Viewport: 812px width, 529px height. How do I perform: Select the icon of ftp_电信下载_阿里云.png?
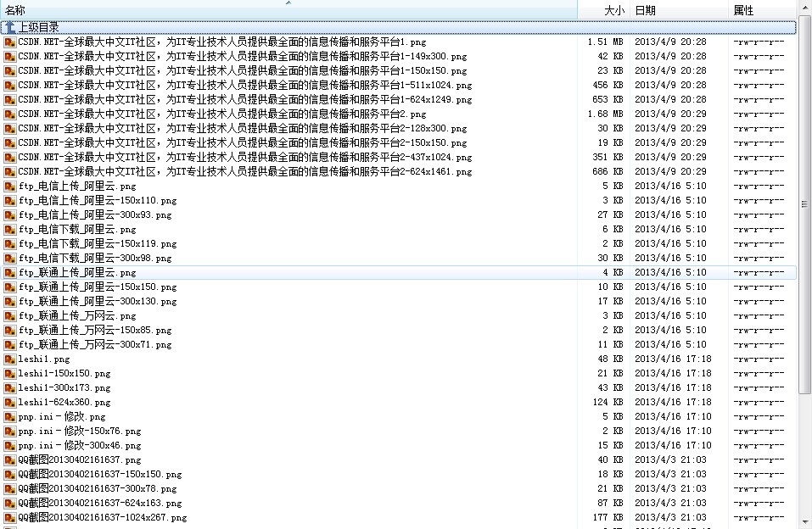click(x=10, y=229)
